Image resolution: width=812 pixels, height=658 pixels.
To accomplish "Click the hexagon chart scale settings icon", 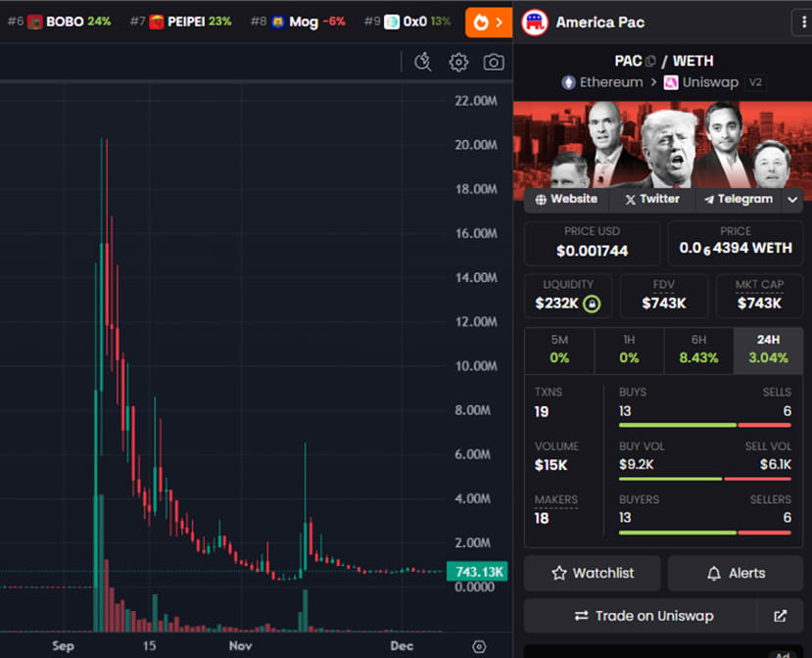I will 479,646.
